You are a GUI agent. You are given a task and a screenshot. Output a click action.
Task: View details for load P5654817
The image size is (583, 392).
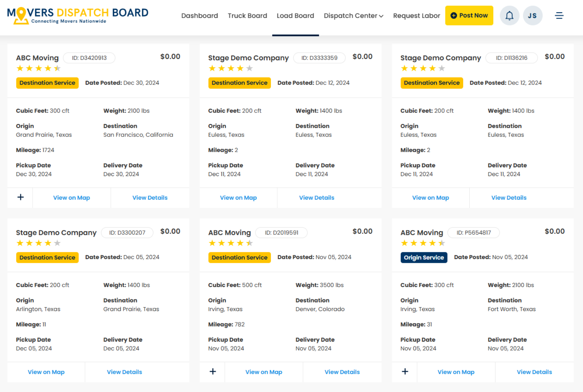coord(534,372)
